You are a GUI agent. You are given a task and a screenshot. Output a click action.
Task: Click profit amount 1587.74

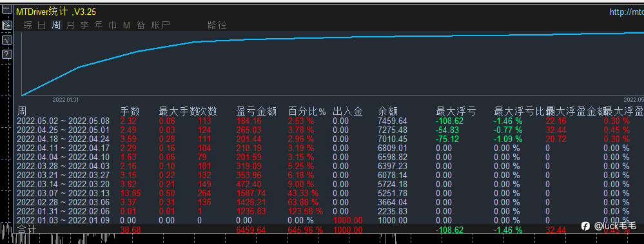click(x=251, y=194)
